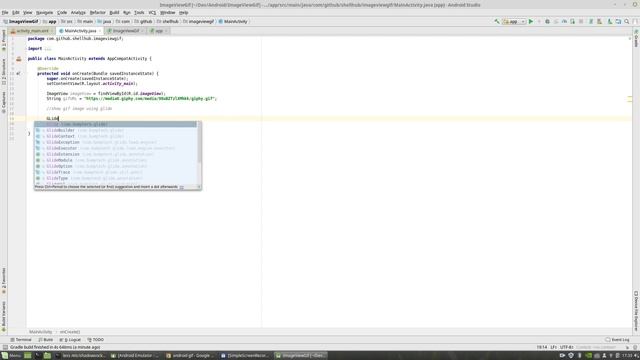Open the Window menu

pos(167,13)
